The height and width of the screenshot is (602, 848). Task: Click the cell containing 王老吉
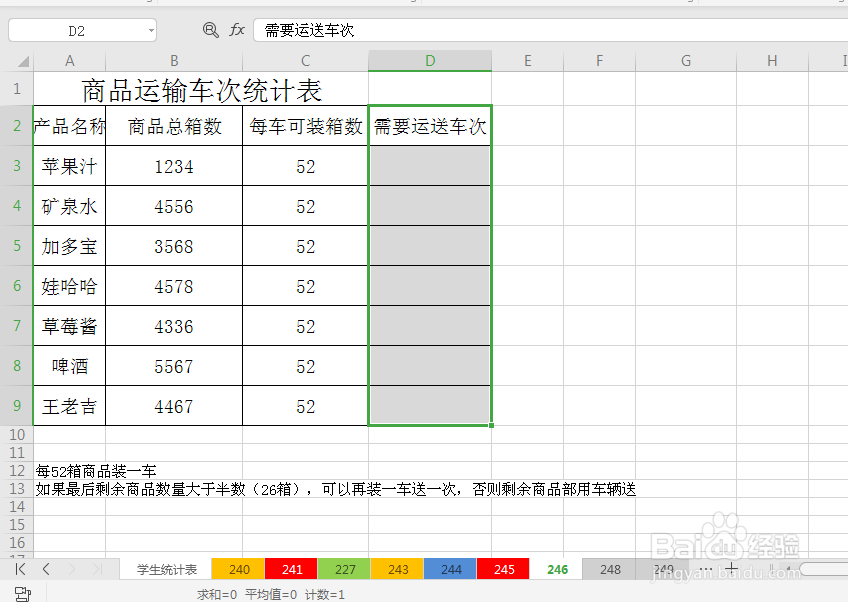[x=70, y=406]
